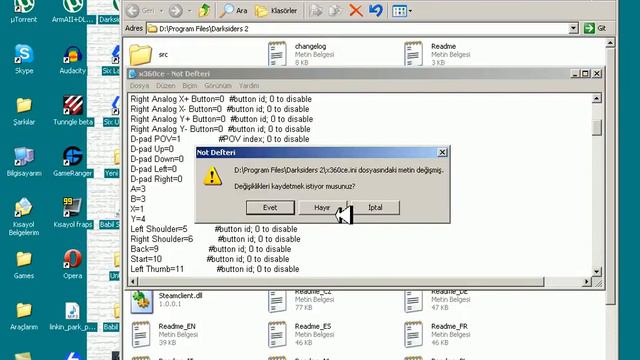Open the views dropdown in Explorer toolbar
Image resolution: width=640 pixels, height=360 pixels.
(402, 11)
